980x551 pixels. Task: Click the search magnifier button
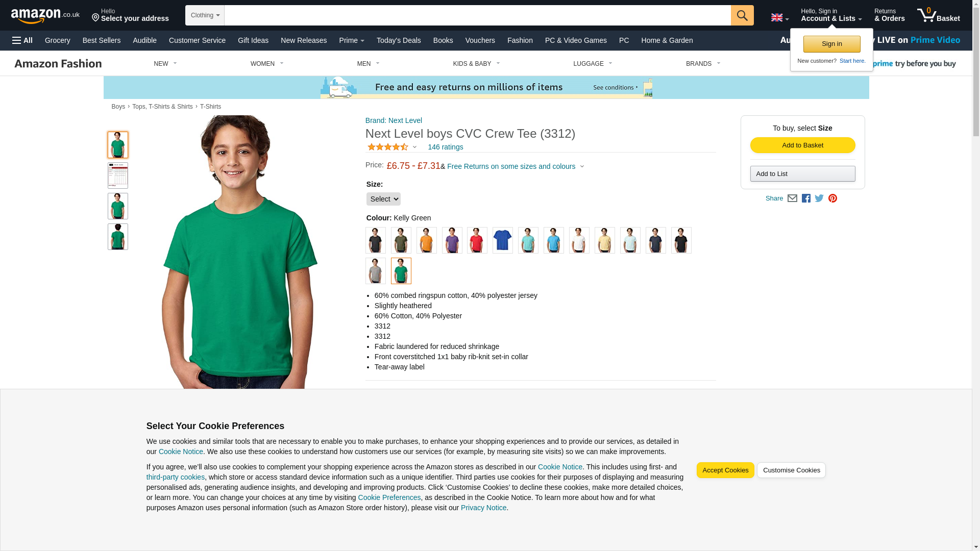tap(742, 15)
